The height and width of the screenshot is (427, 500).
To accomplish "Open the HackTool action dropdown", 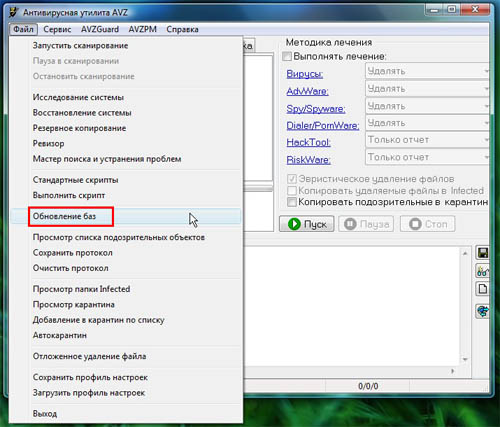I will pos(427,140).
